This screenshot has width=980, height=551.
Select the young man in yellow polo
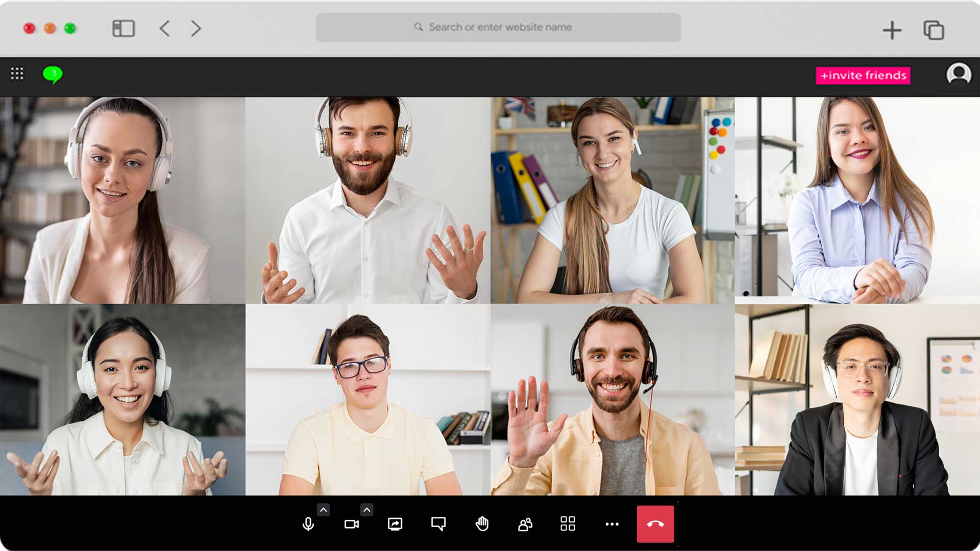tap(368, 400)
